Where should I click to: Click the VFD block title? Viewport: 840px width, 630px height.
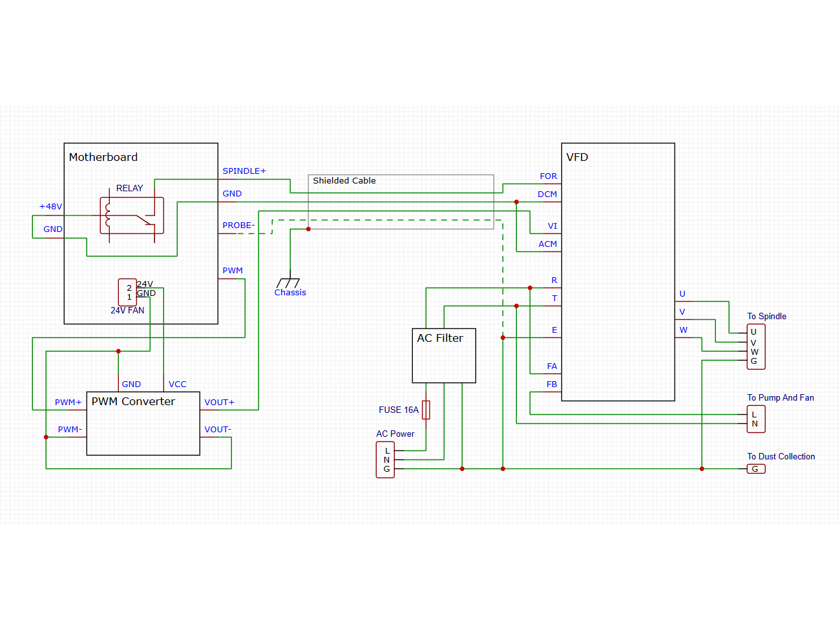577,157
